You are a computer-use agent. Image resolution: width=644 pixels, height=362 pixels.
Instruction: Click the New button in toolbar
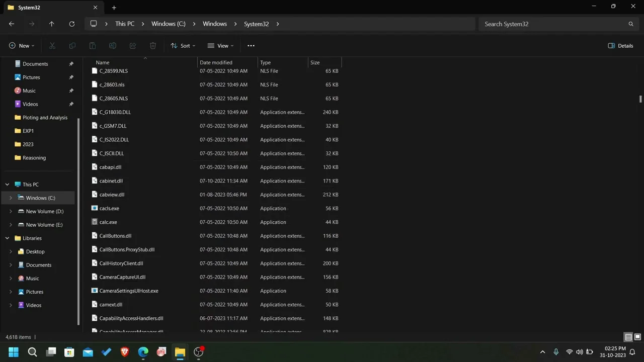pos(22,46)
